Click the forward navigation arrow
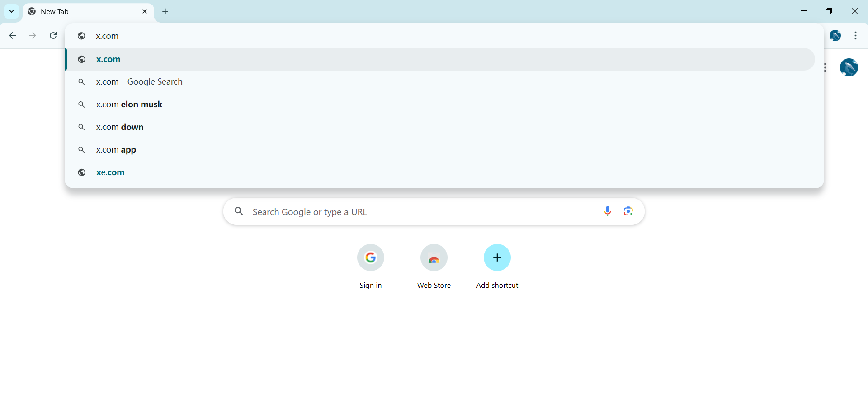Viewport: 868px width, 415px height. click(x=33, y=36)
